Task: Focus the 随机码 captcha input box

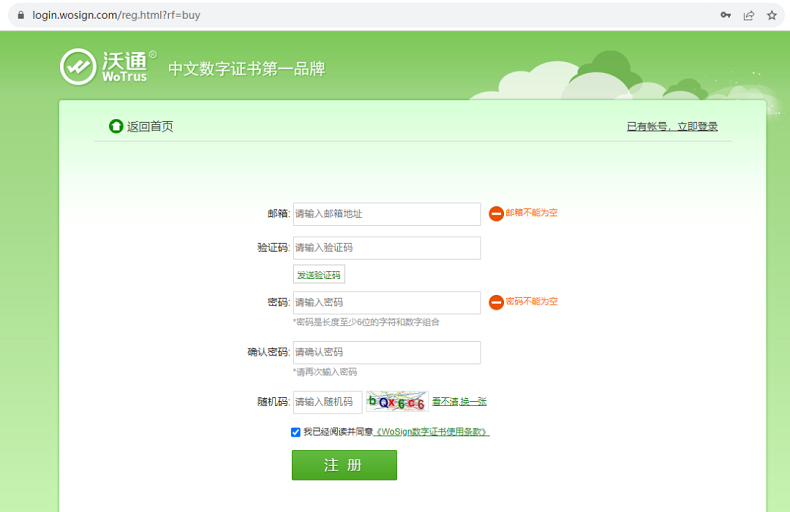Action: point(327,402)
